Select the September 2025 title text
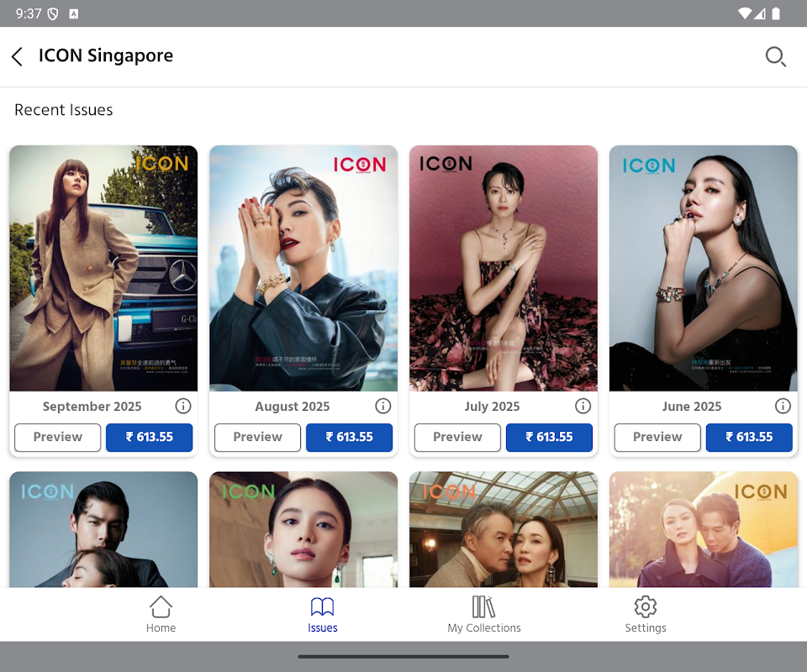This screenshot has height=672, width=807. click(92, 407)
